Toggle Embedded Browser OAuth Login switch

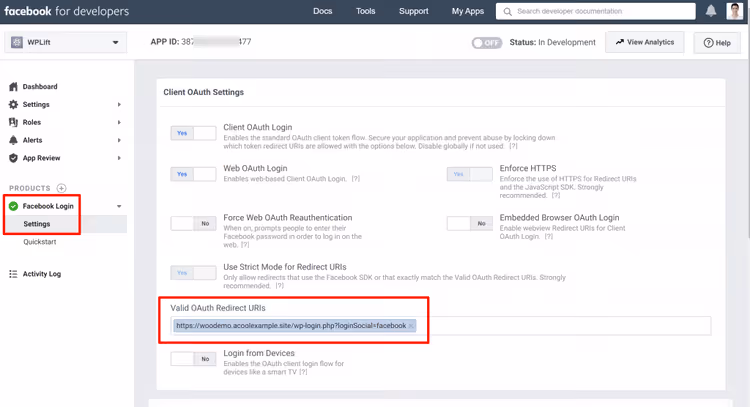tap(470, 223)
